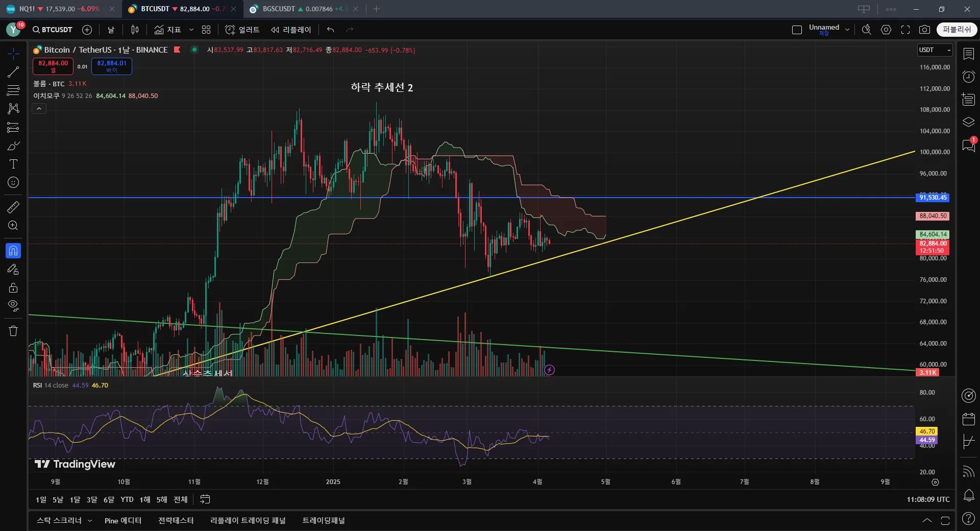Image resolution: width=980 pixels, height=531 pixels.
Task: Open the notifications bell panel
Action: click(968, 495)
